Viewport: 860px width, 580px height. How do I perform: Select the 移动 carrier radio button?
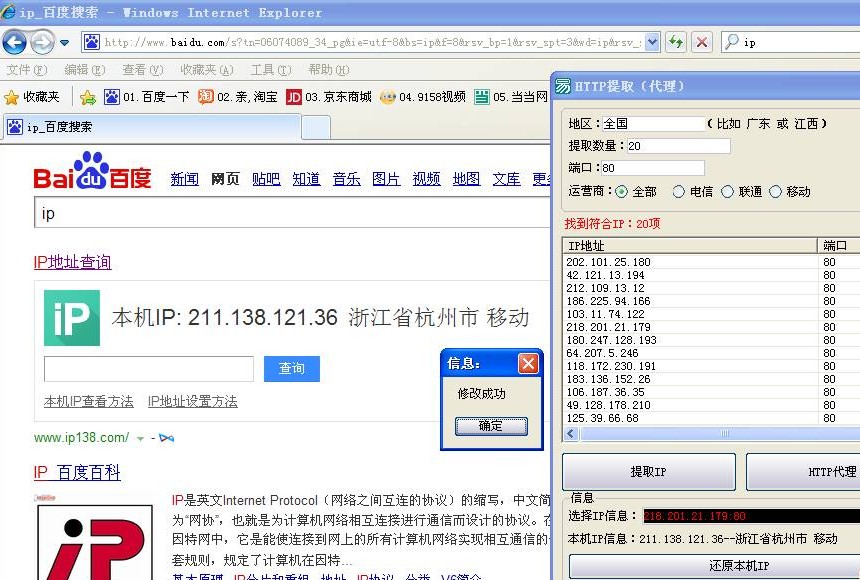point(775,192)
